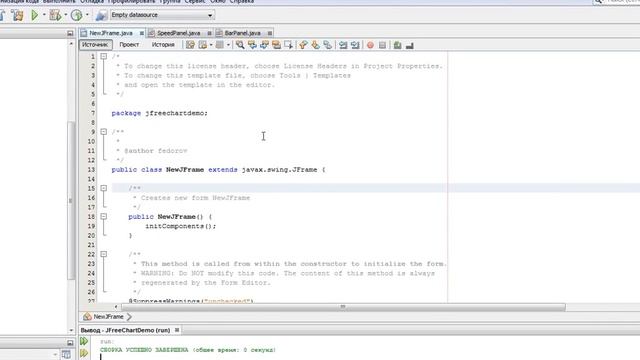This screenshot has height=360, width=640.
Task: Close the JFreeChartDemo (run) output tab
Action: (x=177, y=330)
